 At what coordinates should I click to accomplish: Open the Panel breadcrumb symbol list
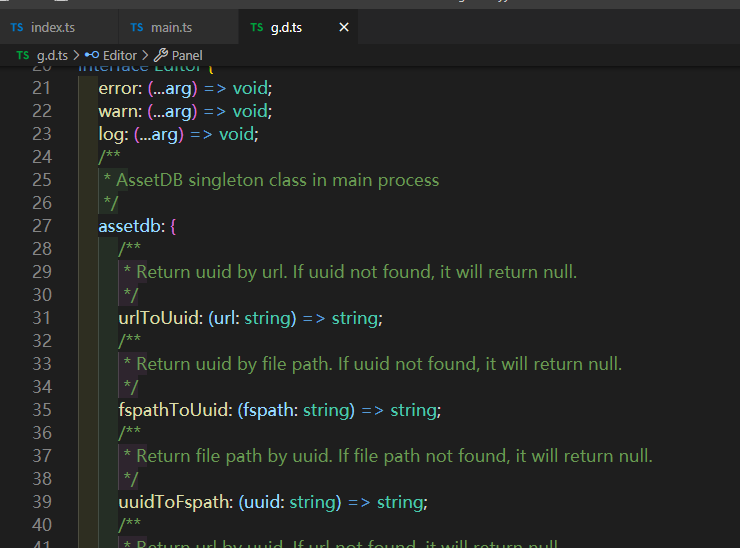coord(187,55)
